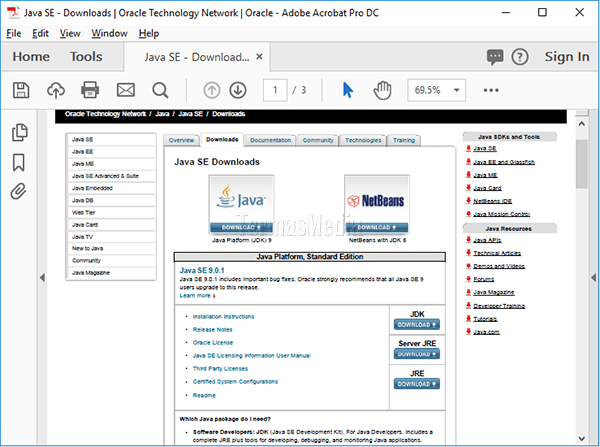Open the page thumbnails panel
The width and height of the screenshot is (600, 447).
click(x=20, y=132)
